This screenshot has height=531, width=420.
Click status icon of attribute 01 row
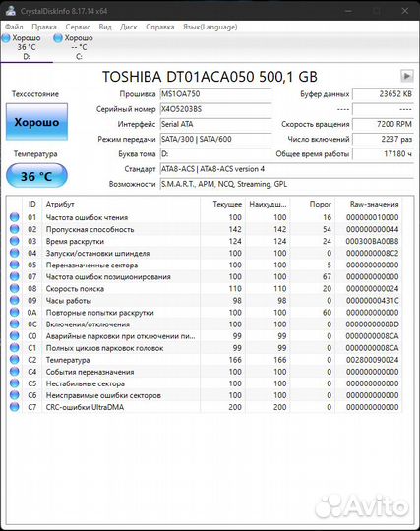coord(14,217)
